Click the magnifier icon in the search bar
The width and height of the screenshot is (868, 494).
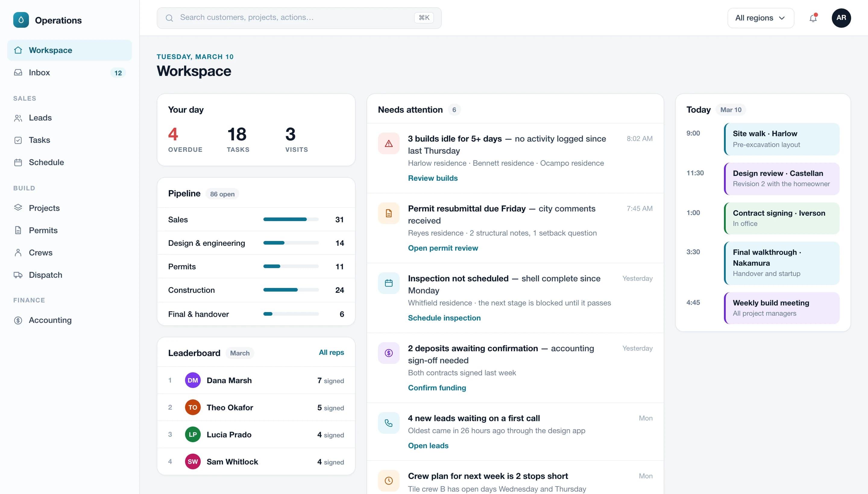[x=169, y=18]
